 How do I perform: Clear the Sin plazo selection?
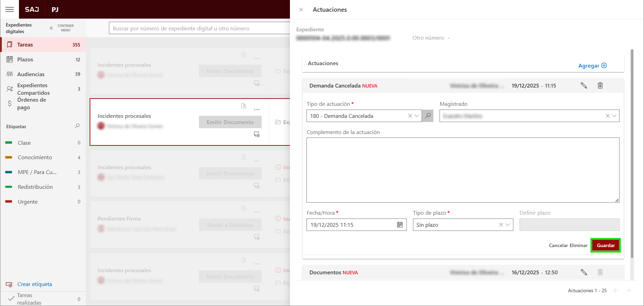coord(501,225)
